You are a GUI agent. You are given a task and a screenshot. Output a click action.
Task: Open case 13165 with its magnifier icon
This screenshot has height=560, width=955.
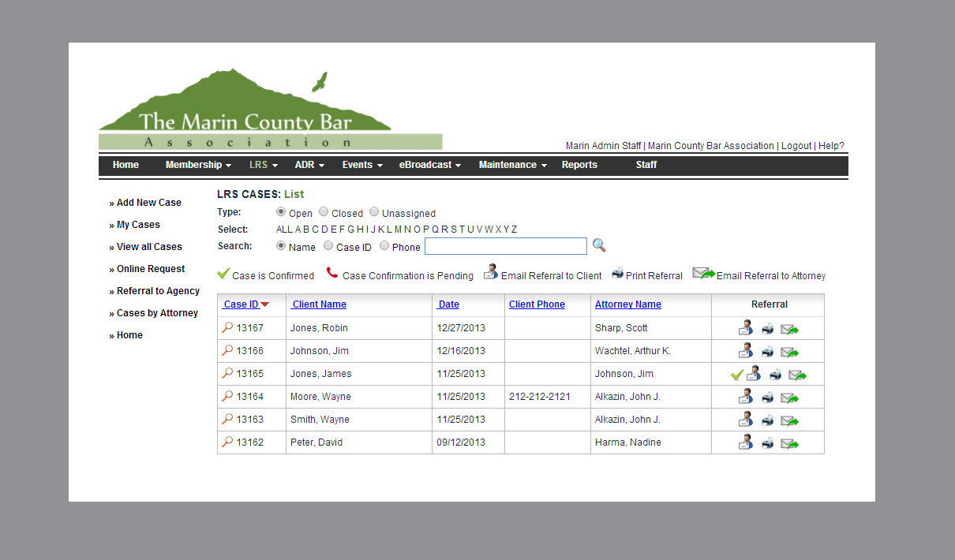227,373
